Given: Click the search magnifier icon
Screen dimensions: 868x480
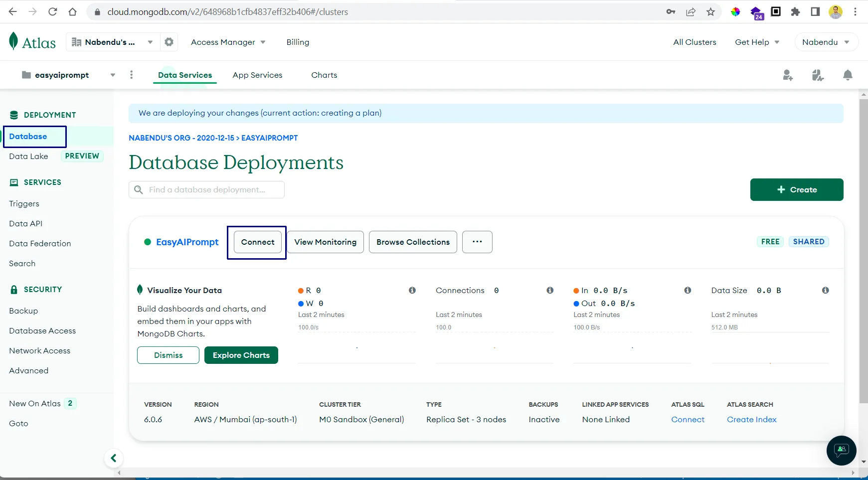Looking at the screenshot, I should click(x=139, y=189).
